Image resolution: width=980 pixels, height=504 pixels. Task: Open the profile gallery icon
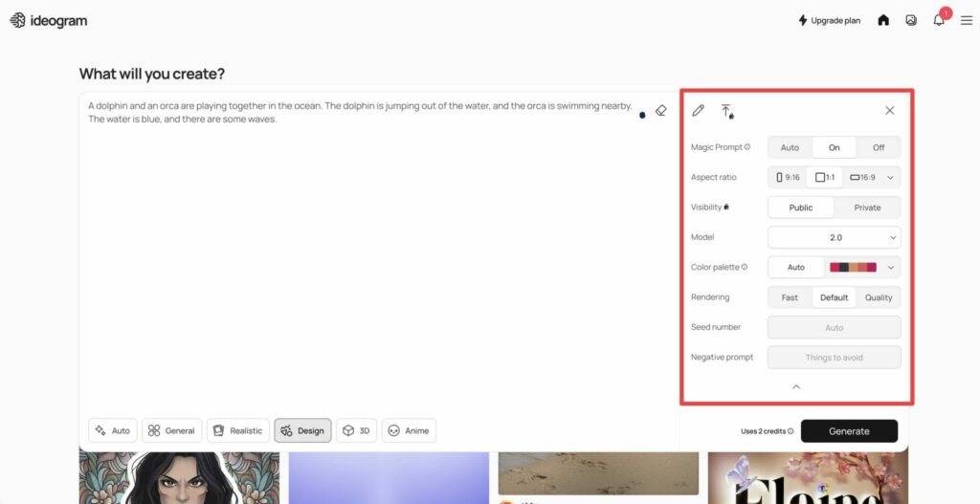click(911, 20)
